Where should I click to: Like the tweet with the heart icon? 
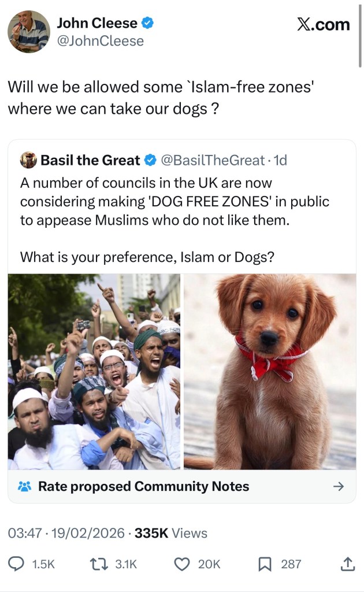point(182,564)
